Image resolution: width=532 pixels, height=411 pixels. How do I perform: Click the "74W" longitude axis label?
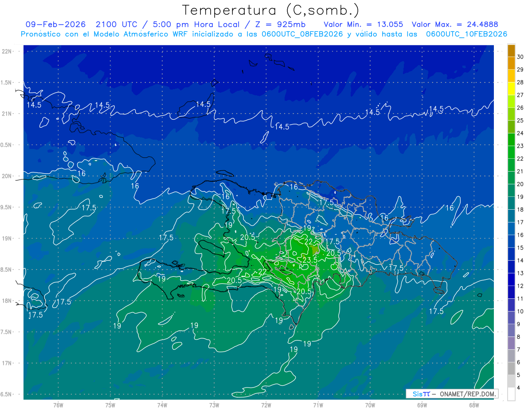point(162,405)
